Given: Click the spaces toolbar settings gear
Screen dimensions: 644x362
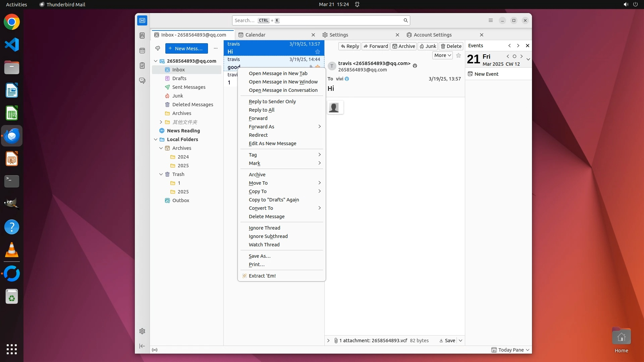Looking at the screenshot, I should 142,331.
